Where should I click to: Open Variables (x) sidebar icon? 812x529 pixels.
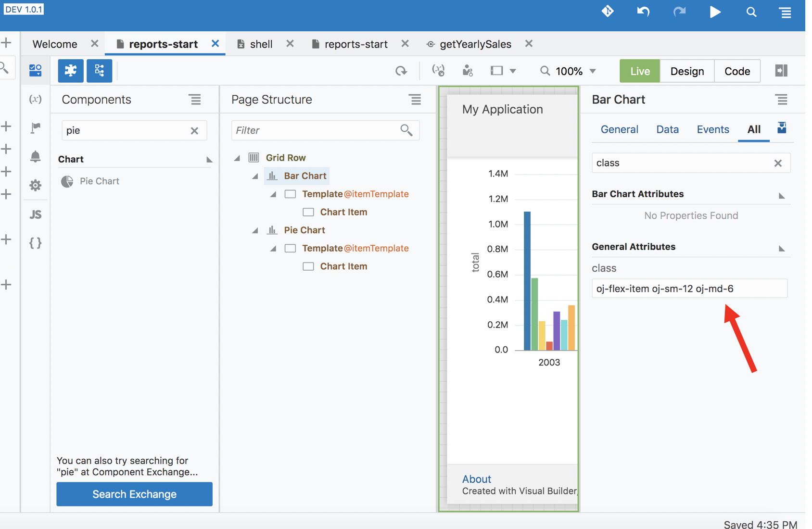coord(35,99)
